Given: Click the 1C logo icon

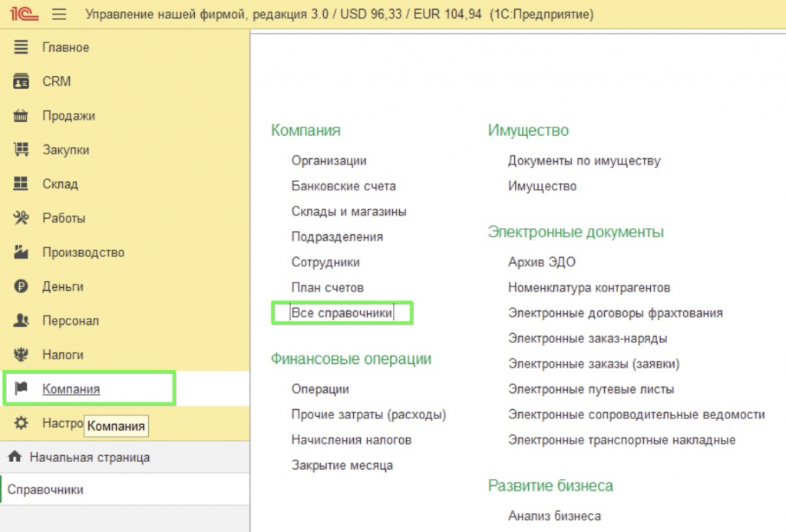Looking at the screenshot, I should pos(24,14).
